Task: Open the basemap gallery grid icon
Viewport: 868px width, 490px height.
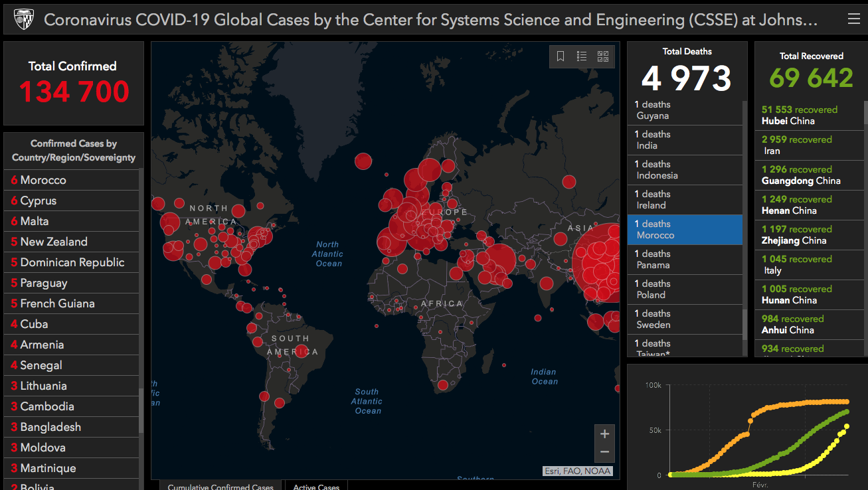Action: click(603, 56)
